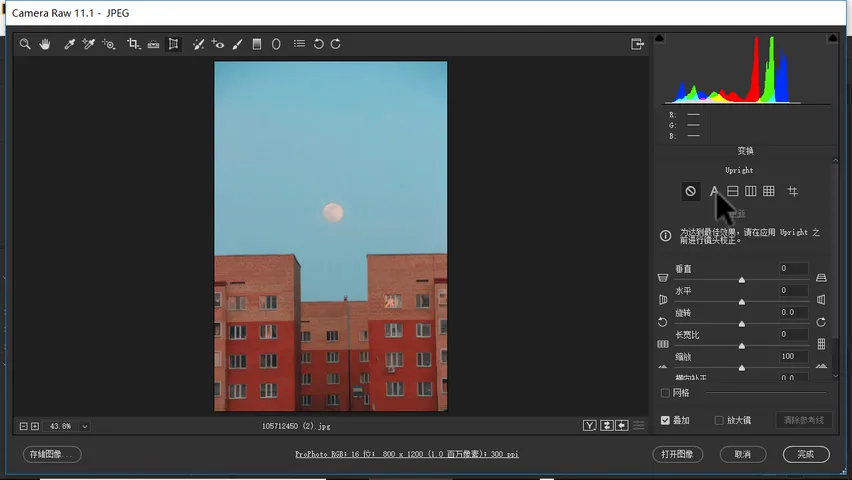This screenshot has width=852, height=480.
Task: Swap before and after settings icon
Action: (606, 426)
